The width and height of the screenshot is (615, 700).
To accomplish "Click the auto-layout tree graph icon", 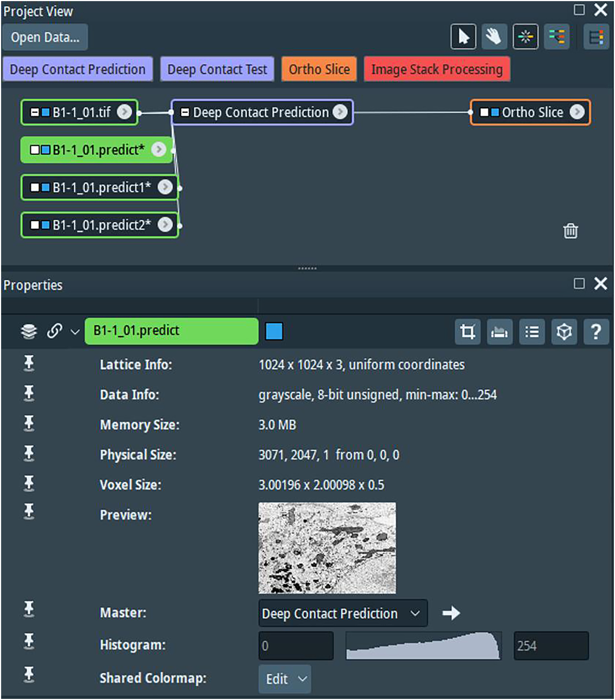I will pyautogui.click(x=557, y=37).
